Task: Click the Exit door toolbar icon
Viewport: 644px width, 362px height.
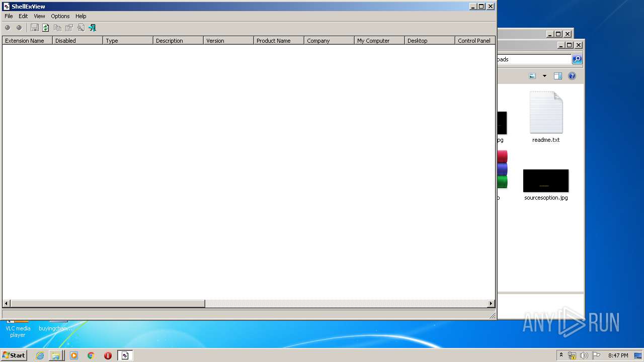Action: tap(92, 28)
